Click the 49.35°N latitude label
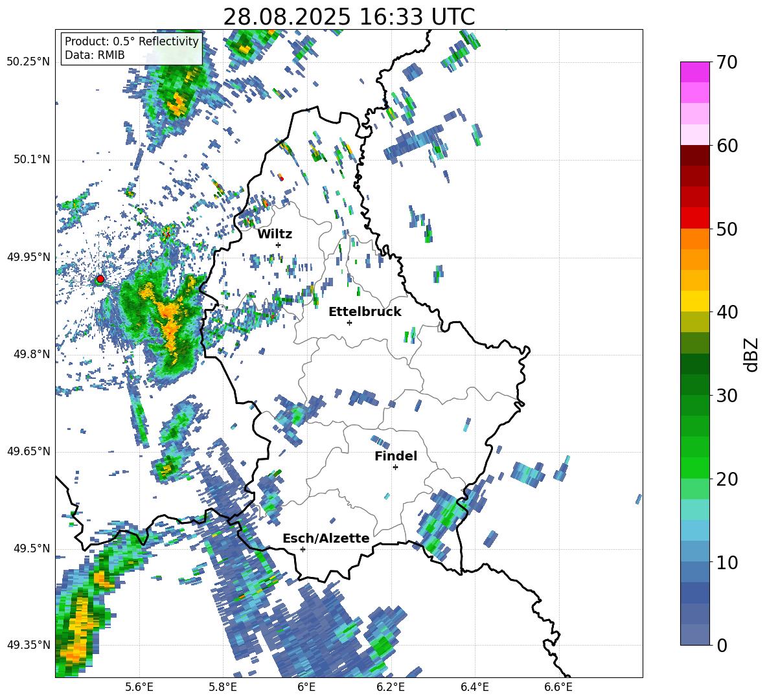 [29, 645]
